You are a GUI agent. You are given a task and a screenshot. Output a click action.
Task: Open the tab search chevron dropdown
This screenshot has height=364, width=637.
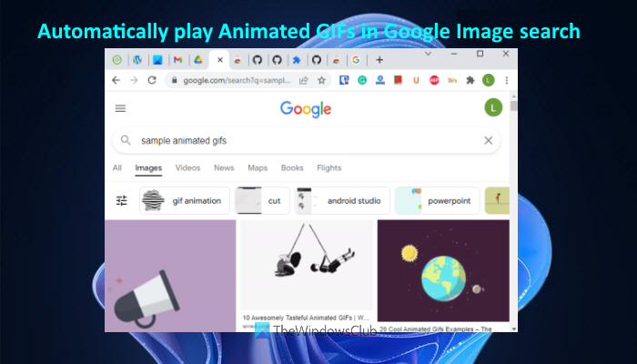(428, 54)
